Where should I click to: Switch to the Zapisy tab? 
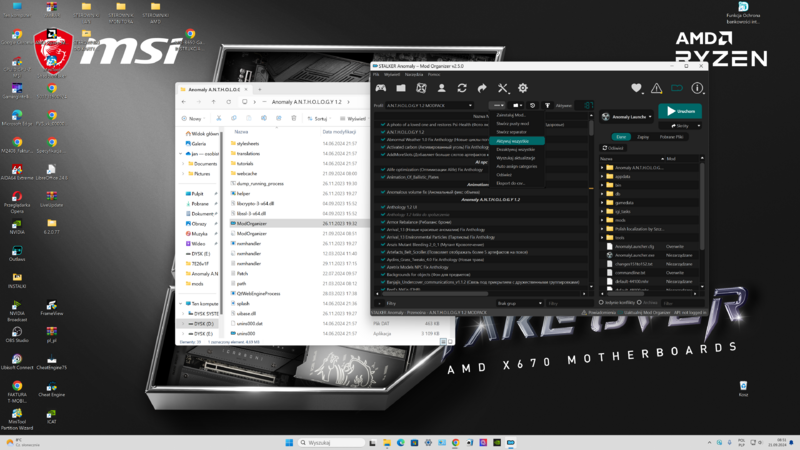tap(643, 137)
